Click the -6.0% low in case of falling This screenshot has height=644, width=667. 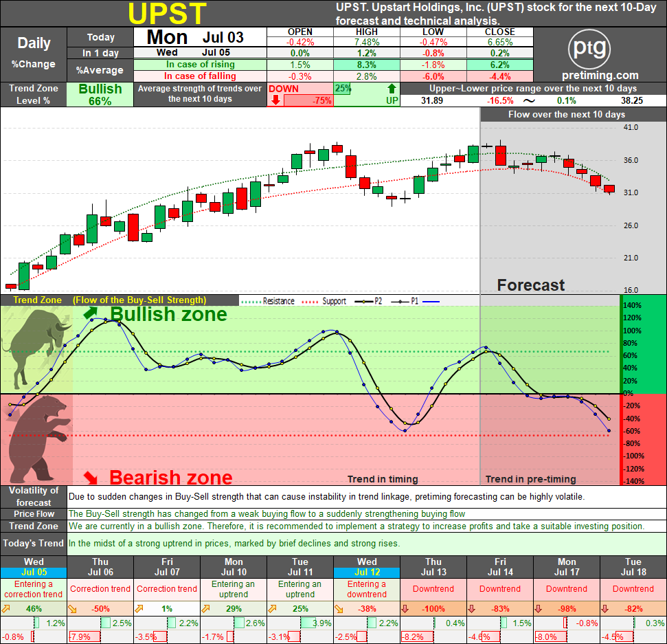pos(433,76)
